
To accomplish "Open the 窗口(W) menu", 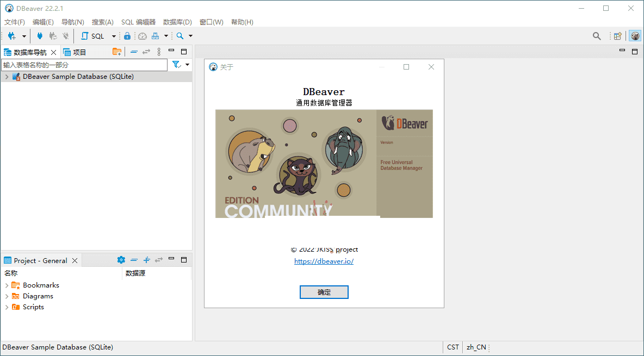I will [212, 22].
